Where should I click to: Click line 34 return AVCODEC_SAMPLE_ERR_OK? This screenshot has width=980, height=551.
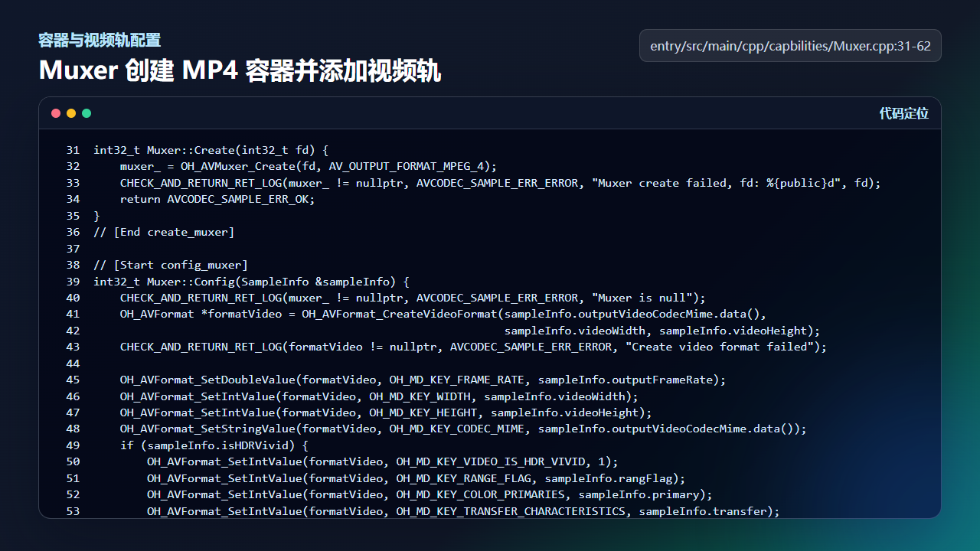pyautogui.click(x=217, y=199)
